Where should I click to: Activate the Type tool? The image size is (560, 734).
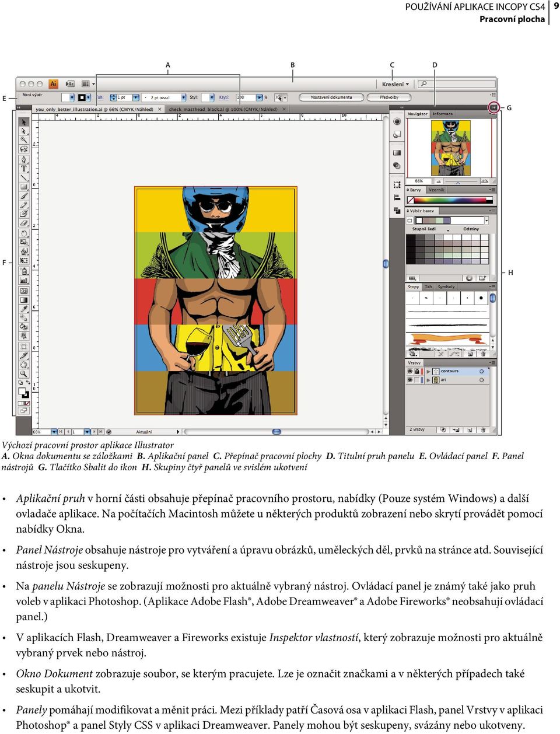click(x=24, y=169)
